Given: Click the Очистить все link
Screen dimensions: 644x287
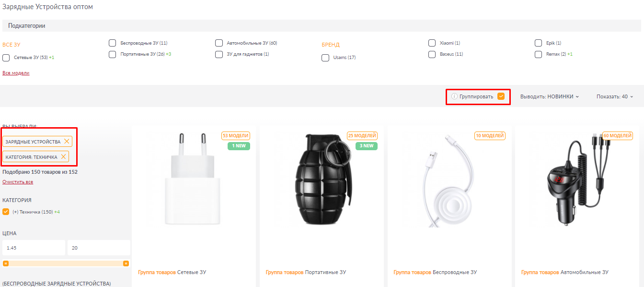Looking at the screenshot, I should [x=18, y=182].
